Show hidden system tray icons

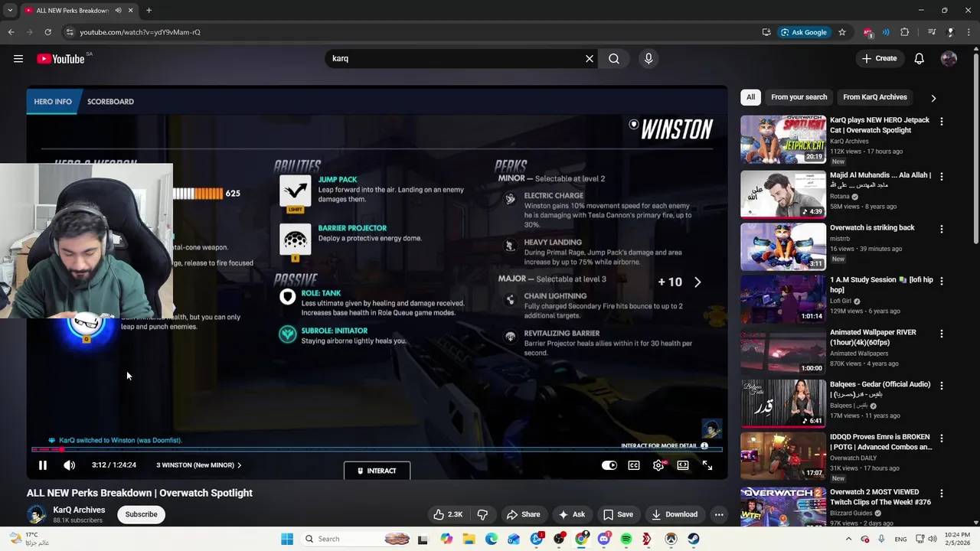click(848, 539)
